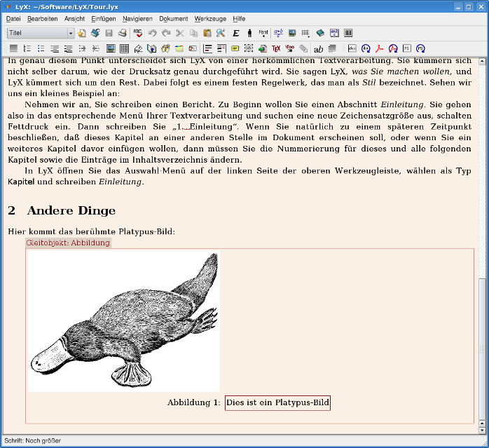Open the Datei menu
489x448 pixels.
(13, 19)
